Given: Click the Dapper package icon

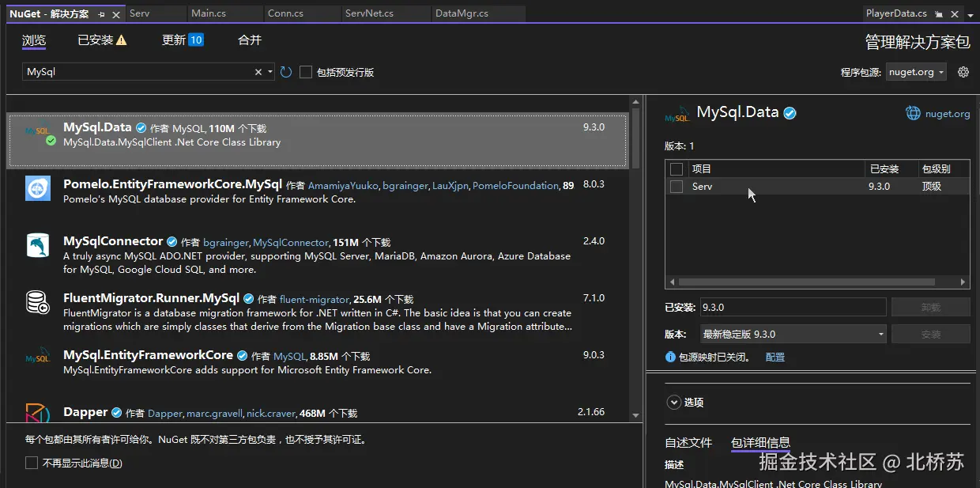Looking at the screenshot, I should click(37, 412).
